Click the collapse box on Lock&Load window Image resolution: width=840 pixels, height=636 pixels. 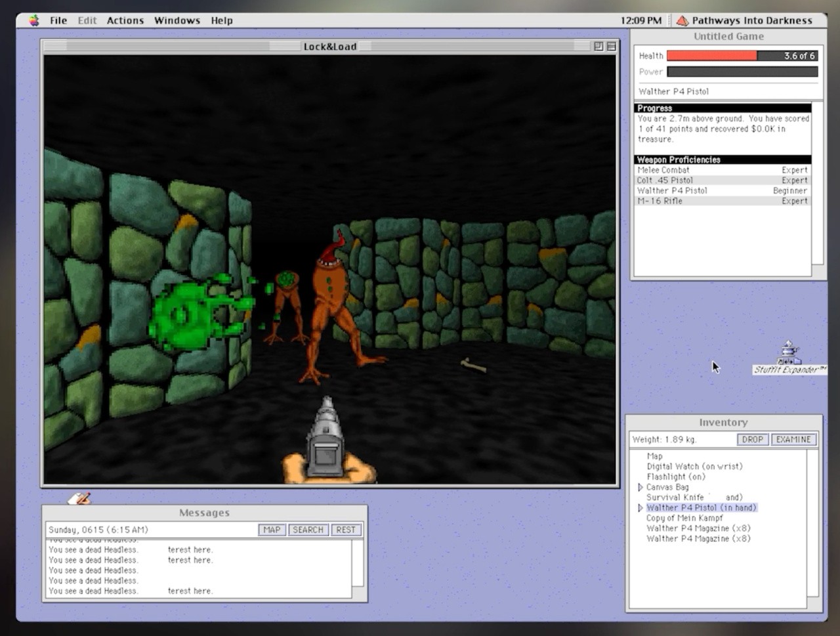point(612,46)
